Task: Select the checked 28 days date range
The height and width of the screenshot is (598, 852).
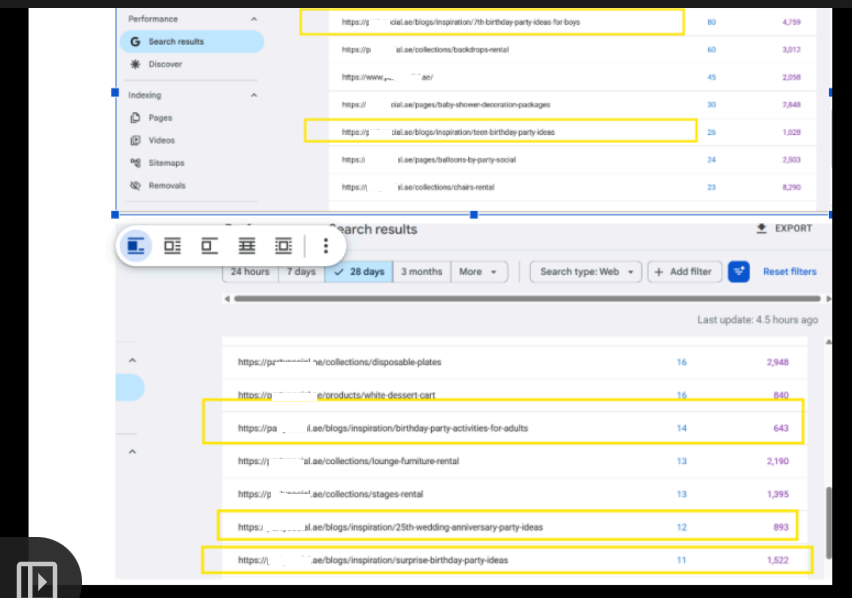Action: pos(359,272)
